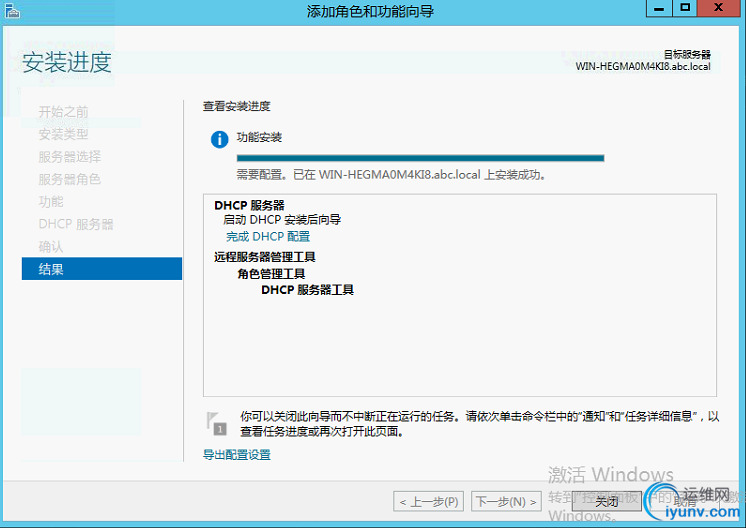Open the 完成 DHCP 配置 link
The width and height of the screenshot is (746, 528).
pyautogui.click(x=268, y=236)
